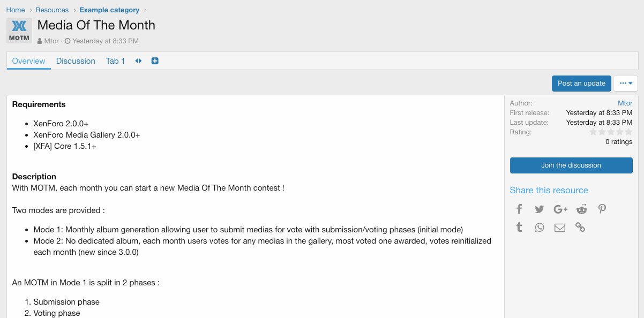Share resource on Reddit
The width and height of the screenshot is (644, 318).
(x=581, y=209)
